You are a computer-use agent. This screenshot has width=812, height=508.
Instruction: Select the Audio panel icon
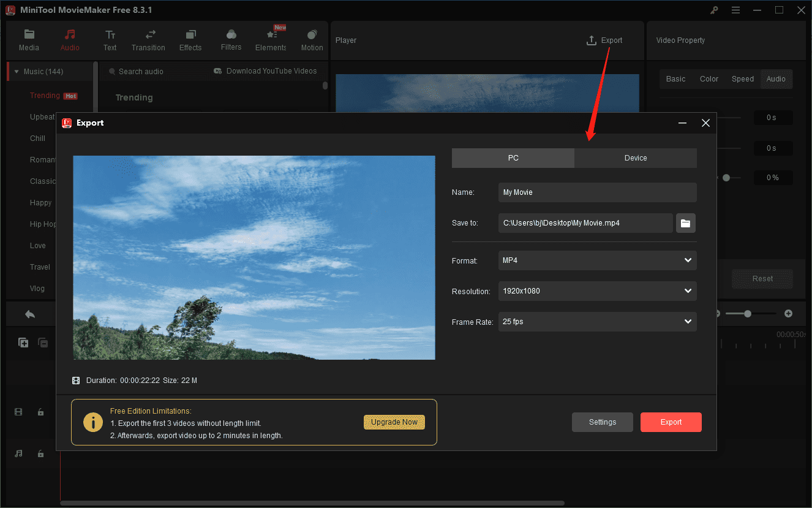point(70,39)
